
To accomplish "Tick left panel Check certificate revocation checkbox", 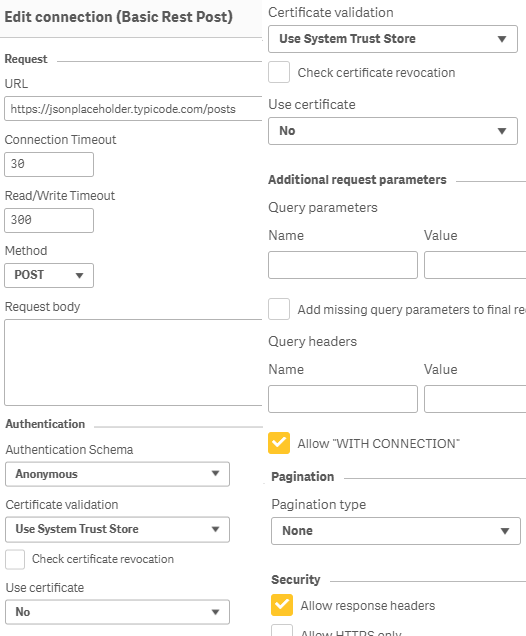I will click(x=15, y=560).
